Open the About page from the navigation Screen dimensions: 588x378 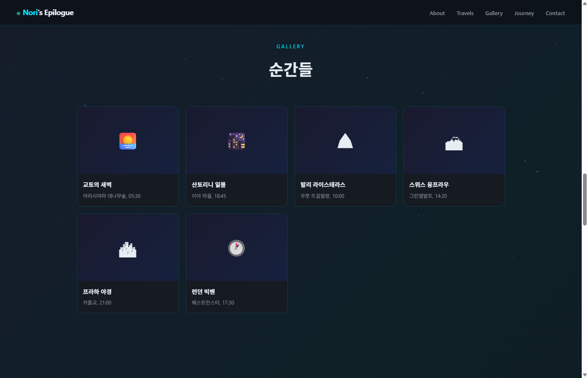[437, 13]
